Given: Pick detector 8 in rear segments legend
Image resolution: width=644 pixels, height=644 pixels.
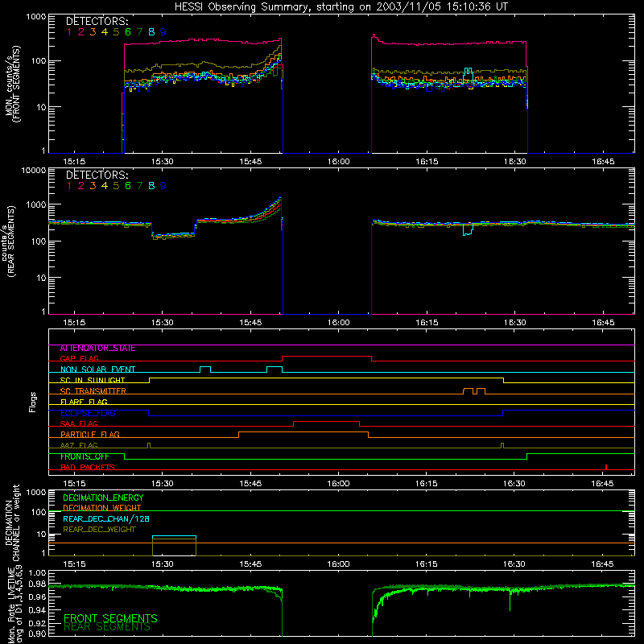Looking at the screenshot, I should pyautogui.click(x=151, y=186).
